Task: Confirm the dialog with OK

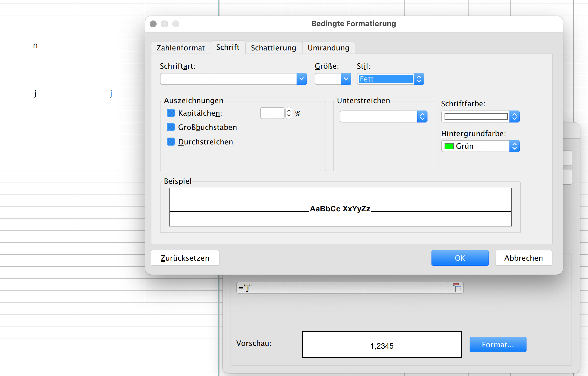Action: (x=460, y=258)
